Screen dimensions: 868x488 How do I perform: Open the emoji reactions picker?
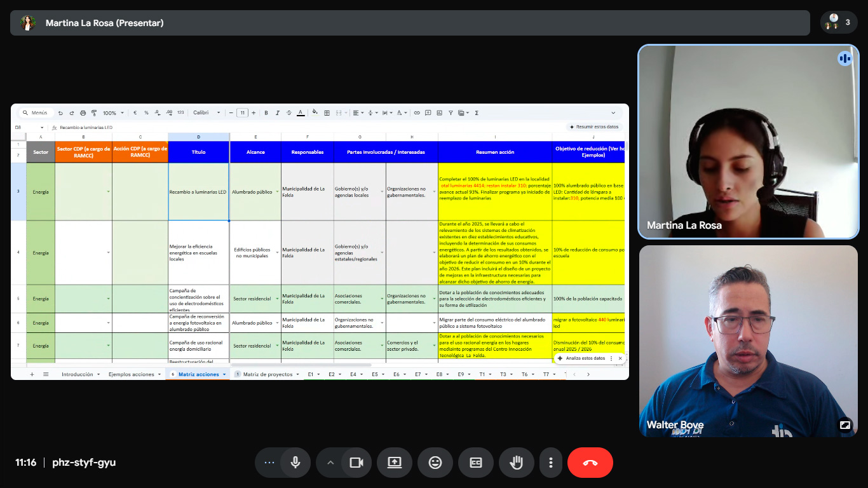435,463
